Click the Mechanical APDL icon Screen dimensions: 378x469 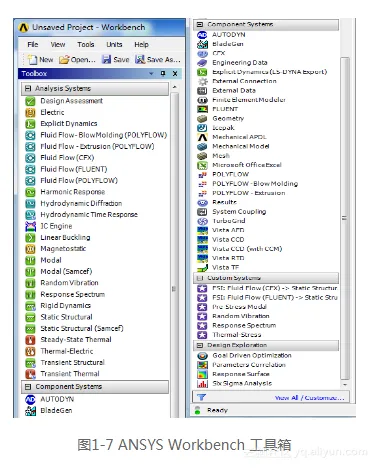click(x=202, y=137)
